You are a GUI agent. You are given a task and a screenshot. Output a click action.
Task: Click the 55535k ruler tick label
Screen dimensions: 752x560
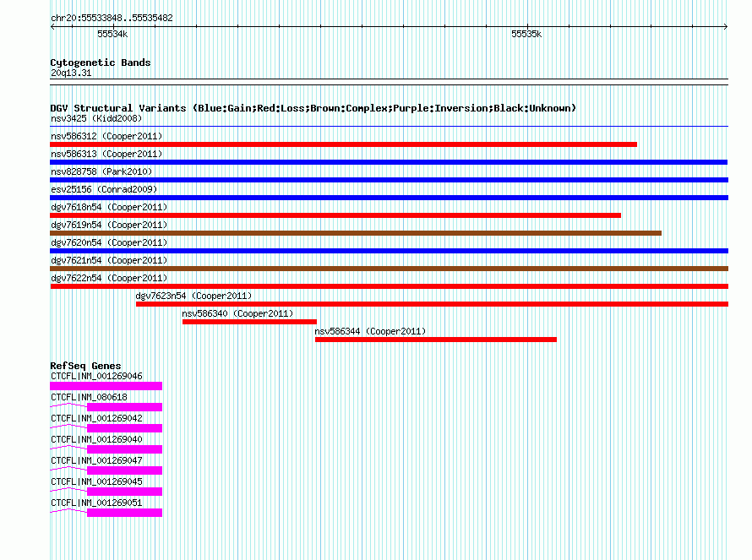point(526,34)
